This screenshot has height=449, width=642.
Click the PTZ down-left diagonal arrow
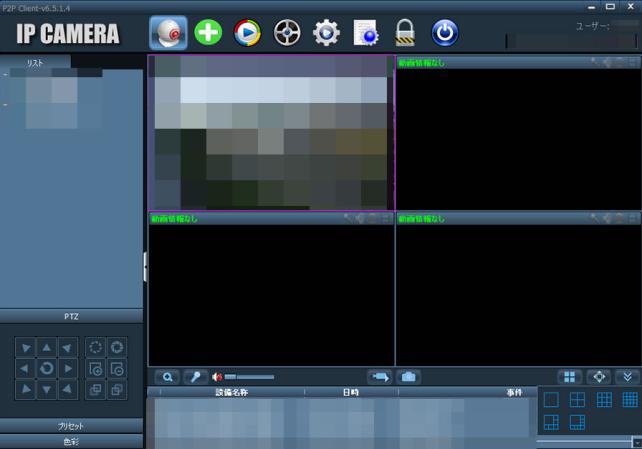click(25, 390)
